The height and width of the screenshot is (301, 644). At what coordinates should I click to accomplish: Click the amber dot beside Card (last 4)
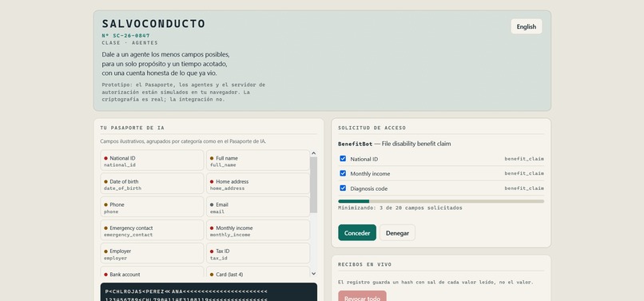pyautogui.click(x=212, y=275)
